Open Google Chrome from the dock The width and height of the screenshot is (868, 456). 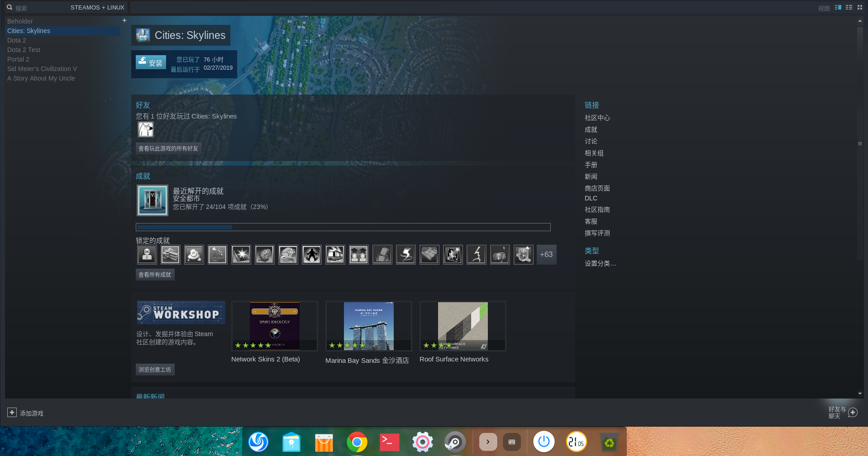click(357, 442)
